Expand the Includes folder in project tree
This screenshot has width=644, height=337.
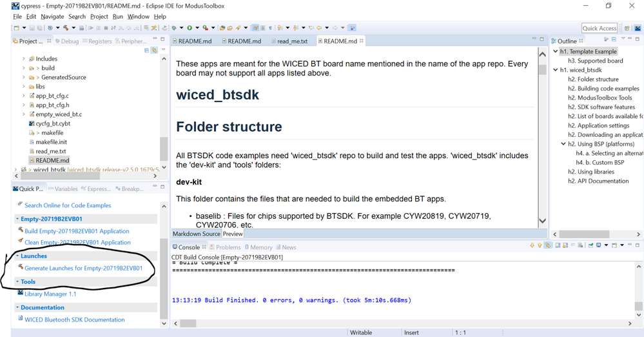[23, 59]
